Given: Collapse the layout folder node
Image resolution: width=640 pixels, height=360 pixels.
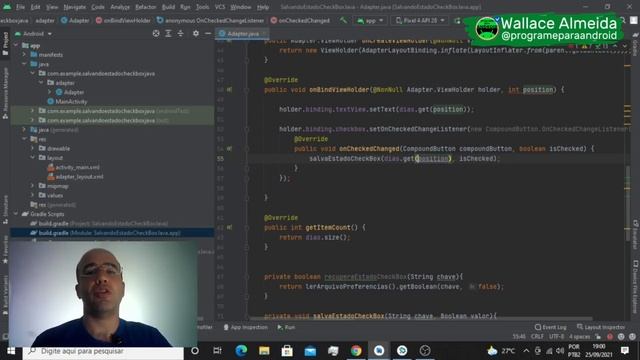Looking at the screenshot, I should point(33,158).
